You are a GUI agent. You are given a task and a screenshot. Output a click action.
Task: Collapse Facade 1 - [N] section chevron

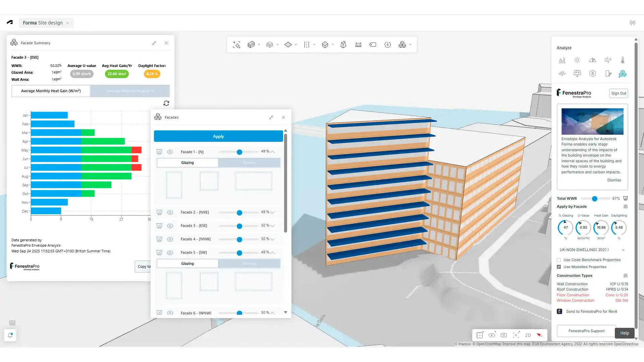click(273, 152)
